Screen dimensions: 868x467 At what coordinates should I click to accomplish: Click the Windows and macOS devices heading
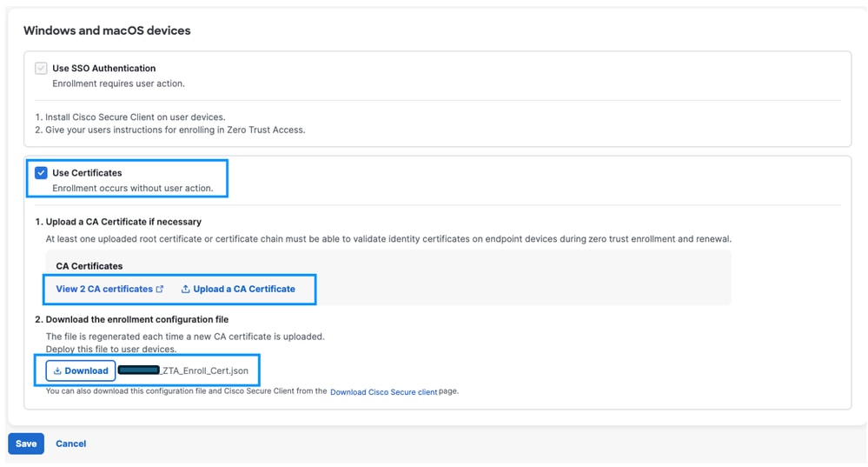tap(107, 30)
